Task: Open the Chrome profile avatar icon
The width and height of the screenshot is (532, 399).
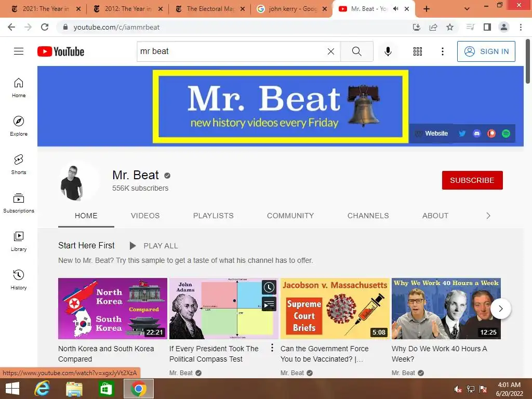Action: tap(504, 27)
